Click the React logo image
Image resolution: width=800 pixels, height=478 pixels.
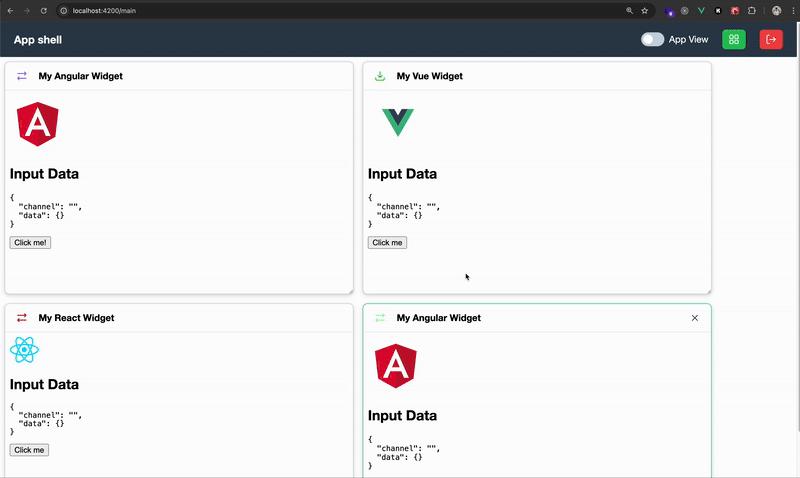click(24, 350)
